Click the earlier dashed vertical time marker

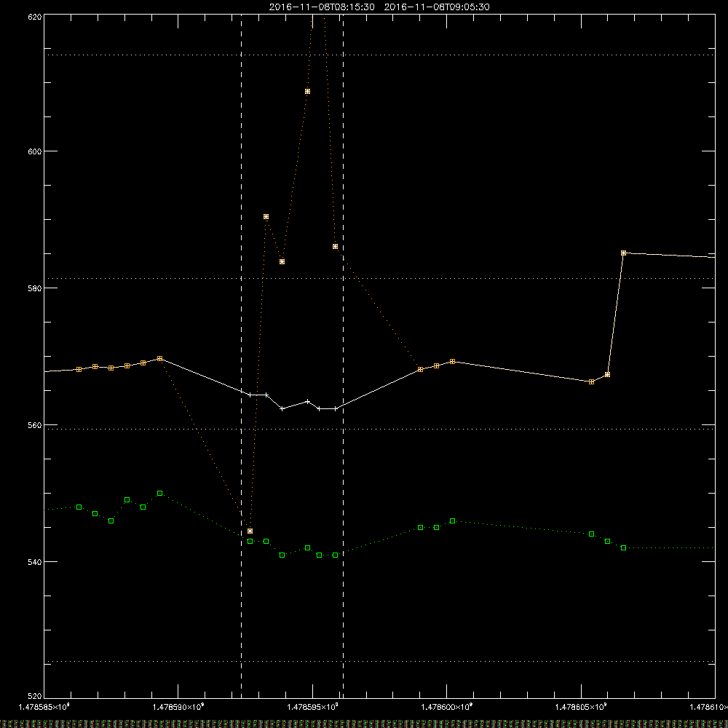(242, 355)
